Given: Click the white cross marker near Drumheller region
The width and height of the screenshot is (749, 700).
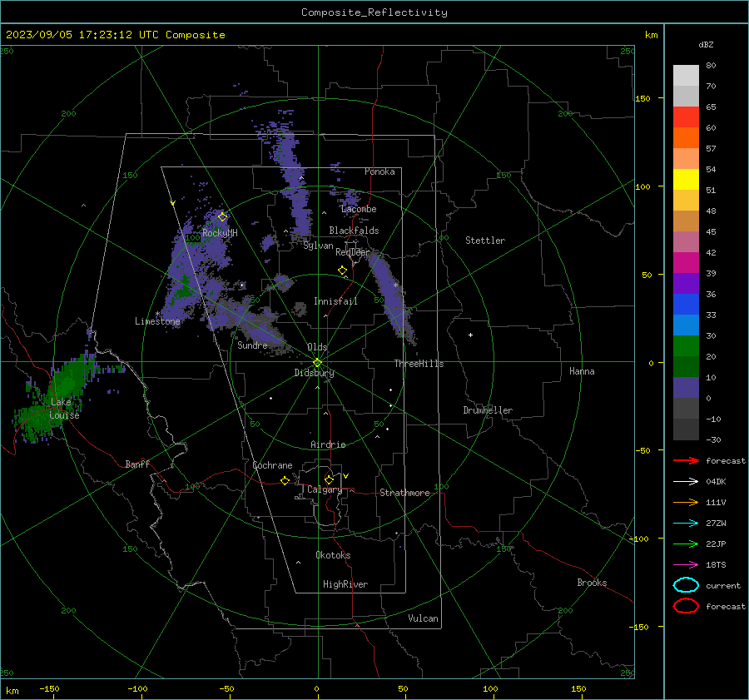Looking at the screenshot, I should (470, 335).
